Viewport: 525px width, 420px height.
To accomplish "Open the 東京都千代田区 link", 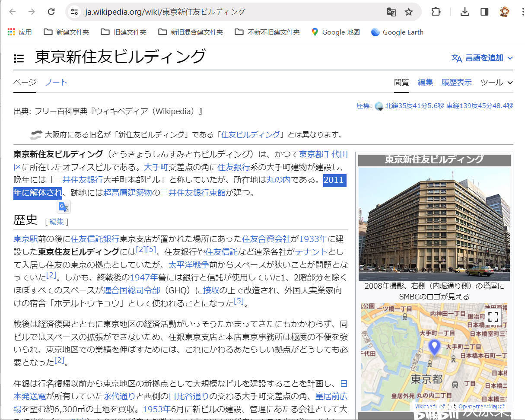I will (x=323, y=154).
